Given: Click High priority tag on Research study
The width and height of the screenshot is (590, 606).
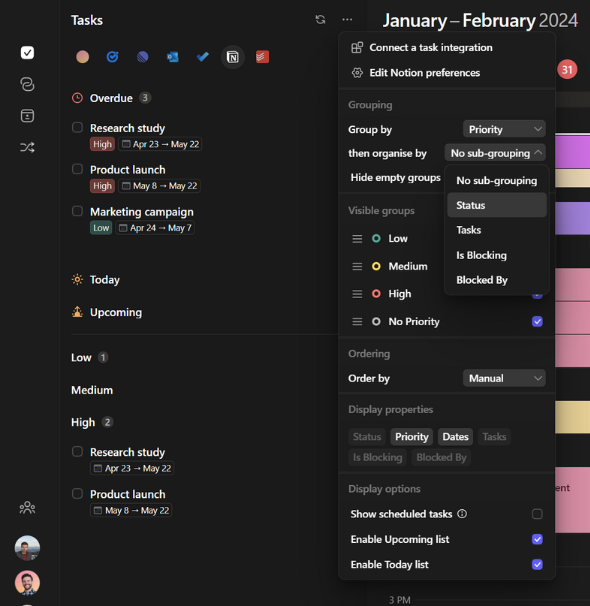Looking at the screenshot, I should pos(102,144).
